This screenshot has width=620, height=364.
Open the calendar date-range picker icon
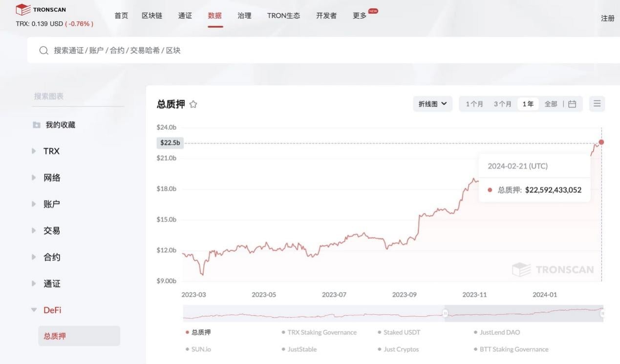(572, 103)
